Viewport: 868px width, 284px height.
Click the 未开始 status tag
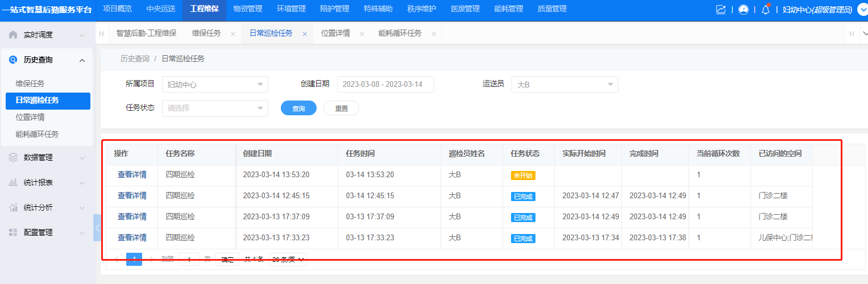pos(523,176)
